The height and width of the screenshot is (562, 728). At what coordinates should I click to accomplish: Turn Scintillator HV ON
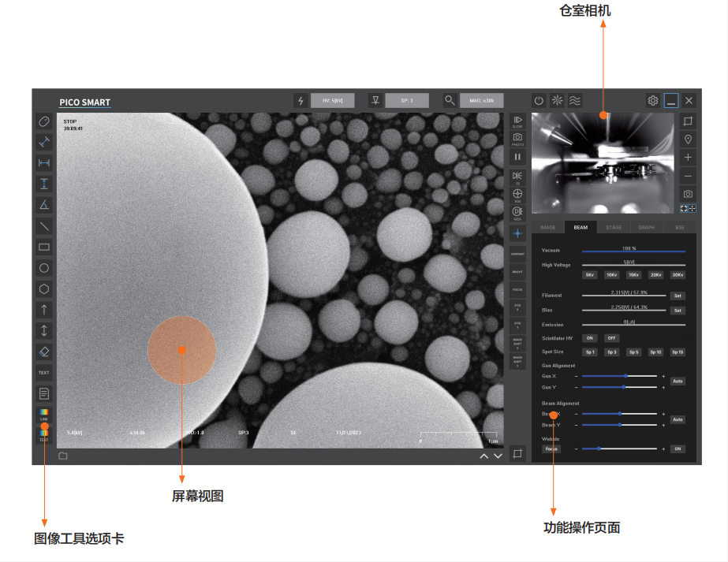pyautogui.click(x=590, y=338)
